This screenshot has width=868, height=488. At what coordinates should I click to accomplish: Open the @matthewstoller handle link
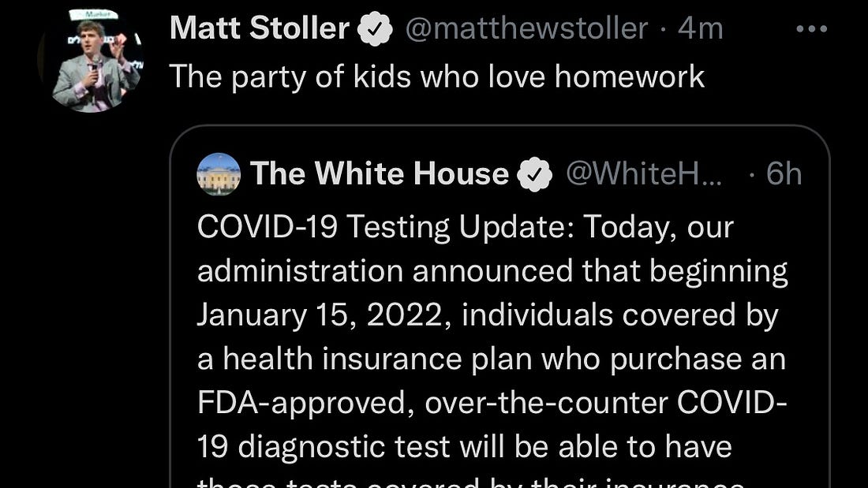526,29
